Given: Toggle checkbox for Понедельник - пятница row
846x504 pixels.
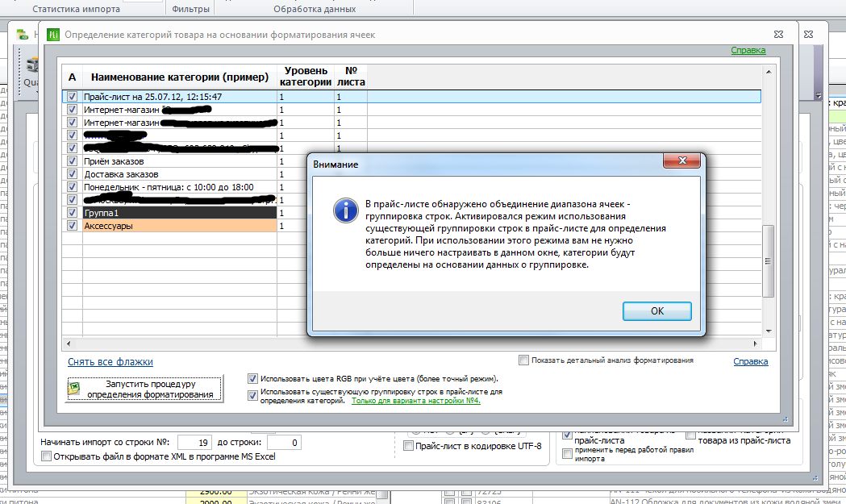Looking at the screenshot, I should pyautogui.click(x=72, y=187).
